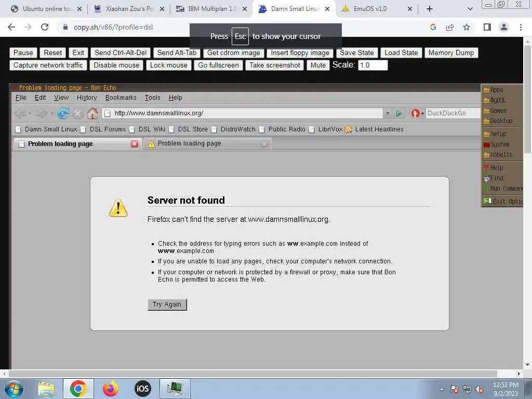Click the Try Again button

point(167,304)
